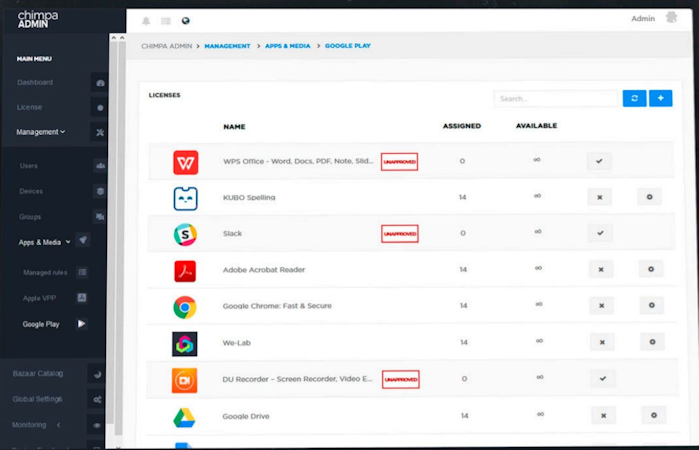Viewport: 699px width, 450px height.
Task: Click the Monitoring eye icon in sidebar
Action: click(97, 425)
